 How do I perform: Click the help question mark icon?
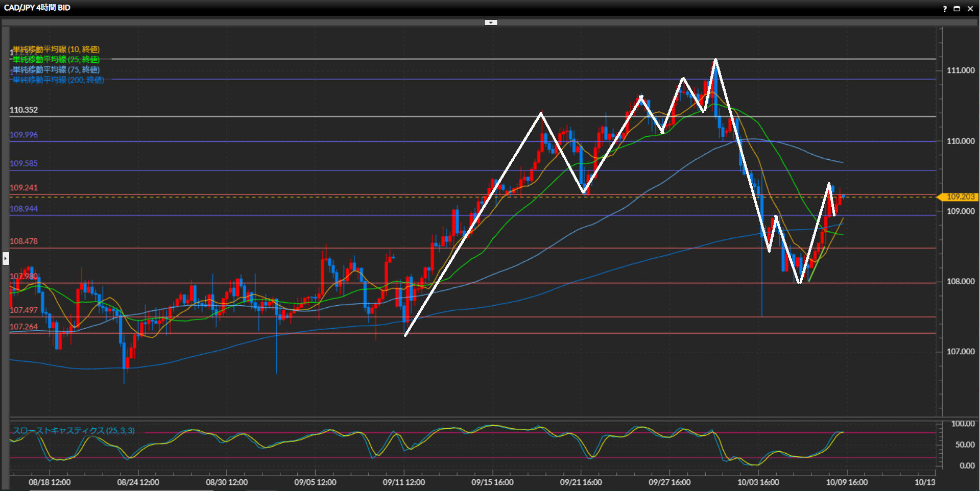(945, 9)
